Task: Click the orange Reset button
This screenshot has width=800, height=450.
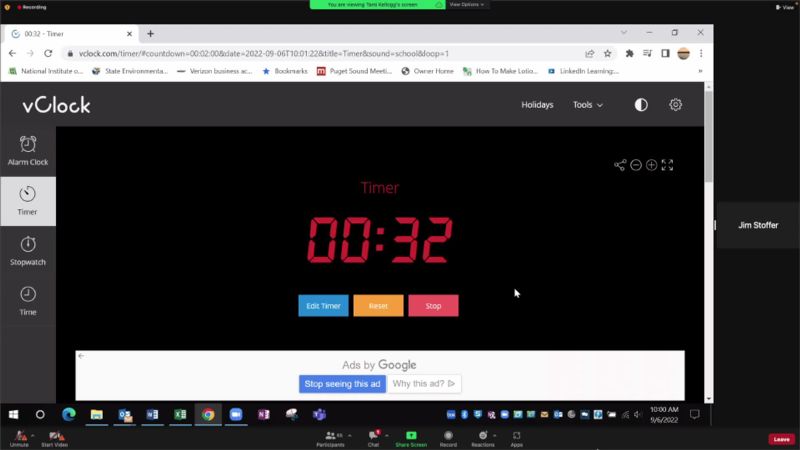Action: [x=378, y=306]
